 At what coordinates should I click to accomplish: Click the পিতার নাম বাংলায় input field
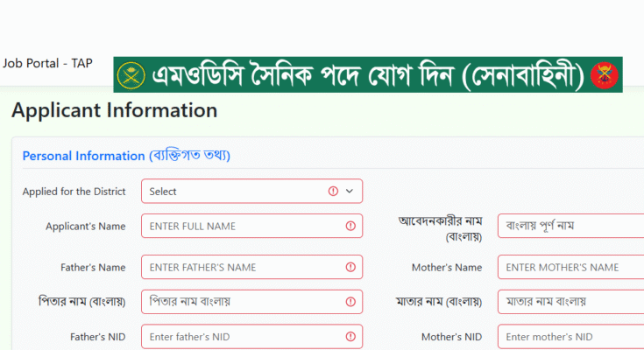pyautogui.click(x=251, y=302)
